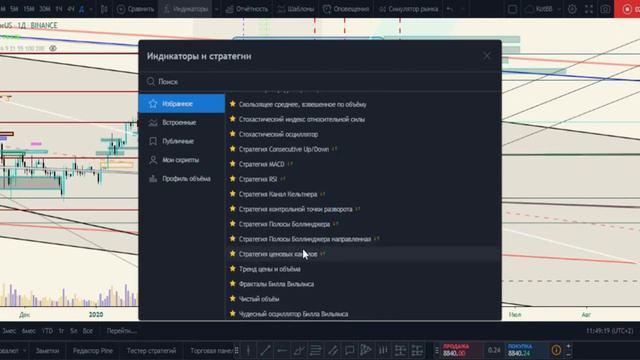
Task: Start the Симулятор рынка replay
Action: coord(409,9)
